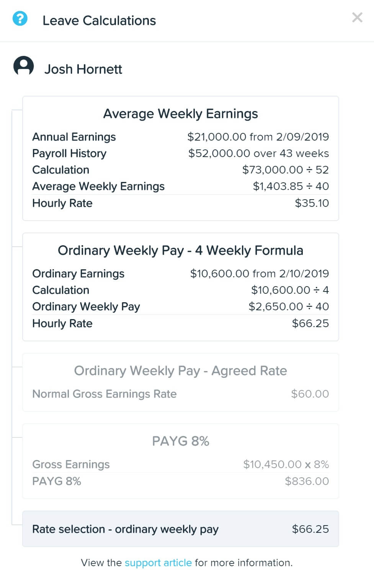Screen dimensions: 374x588
Task: Open the support article link
Action: 158,563
